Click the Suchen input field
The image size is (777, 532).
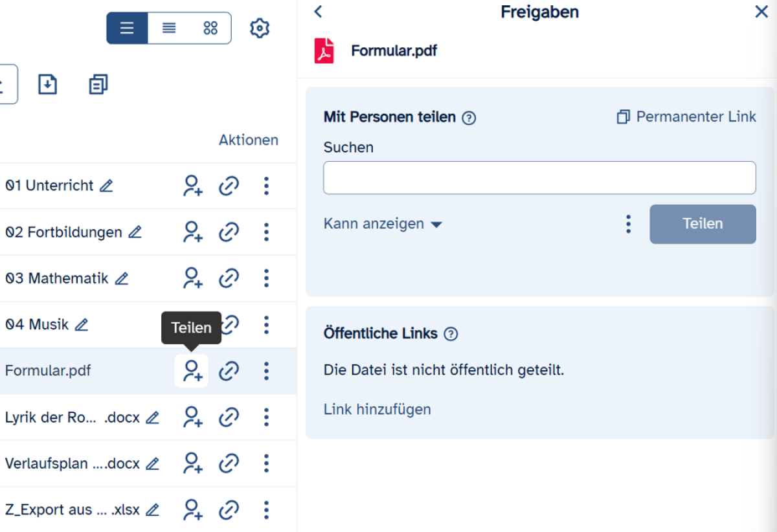point(539,178)
